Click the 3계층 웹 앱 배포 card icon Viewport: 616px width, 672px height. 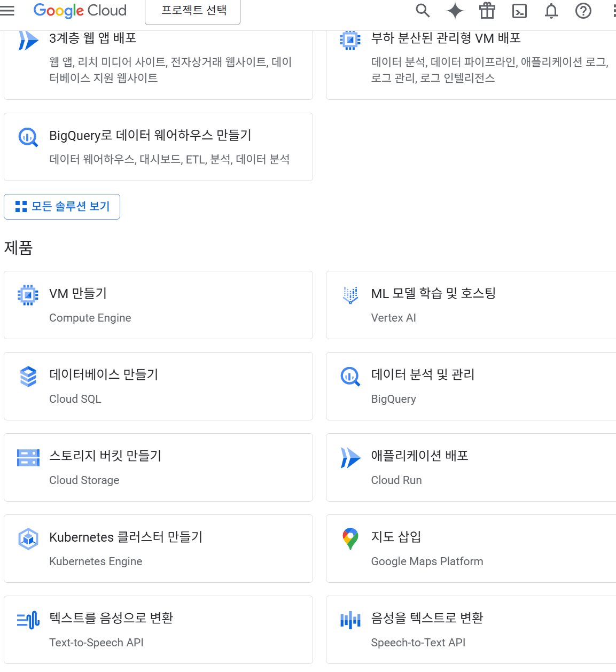pos(28,41)
